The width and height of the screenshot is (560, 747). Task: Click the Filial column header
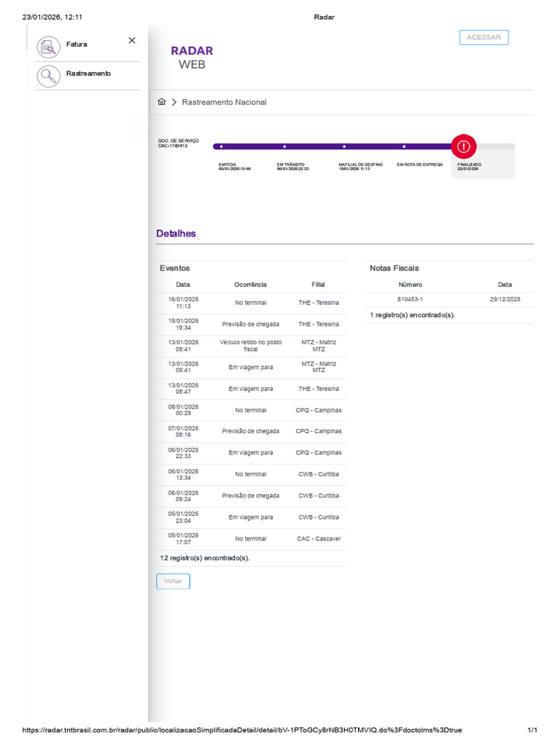[x=318, y=285]
